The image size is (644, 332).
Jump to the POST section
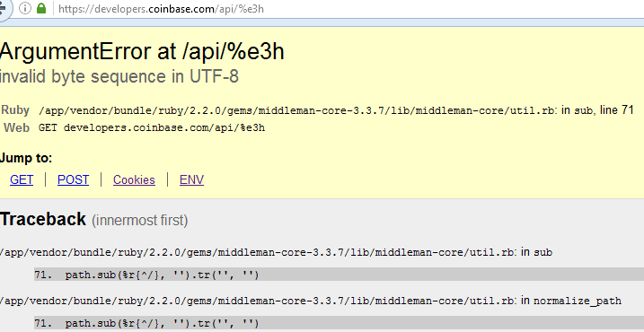73,179
